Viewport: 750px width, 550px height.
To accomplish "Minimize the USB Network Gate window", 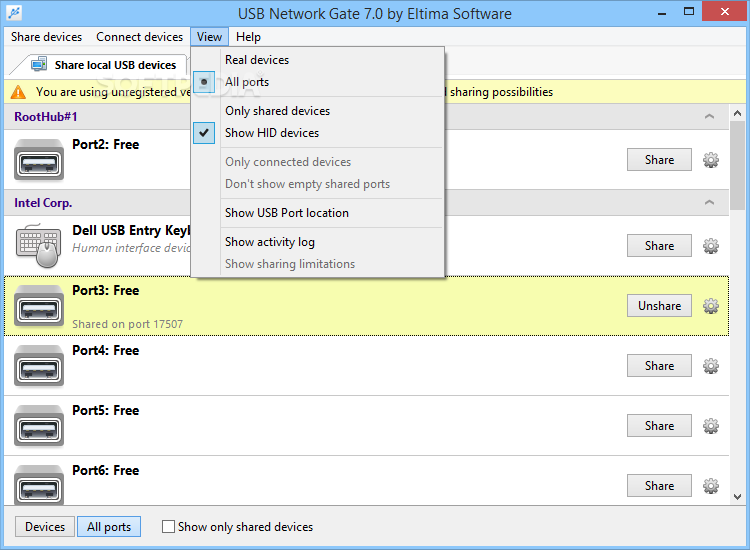I will 662,12.
